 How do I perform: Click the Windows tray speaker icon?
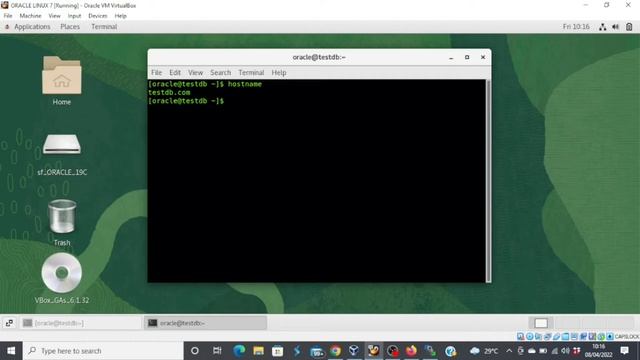(x=565, y=351)
